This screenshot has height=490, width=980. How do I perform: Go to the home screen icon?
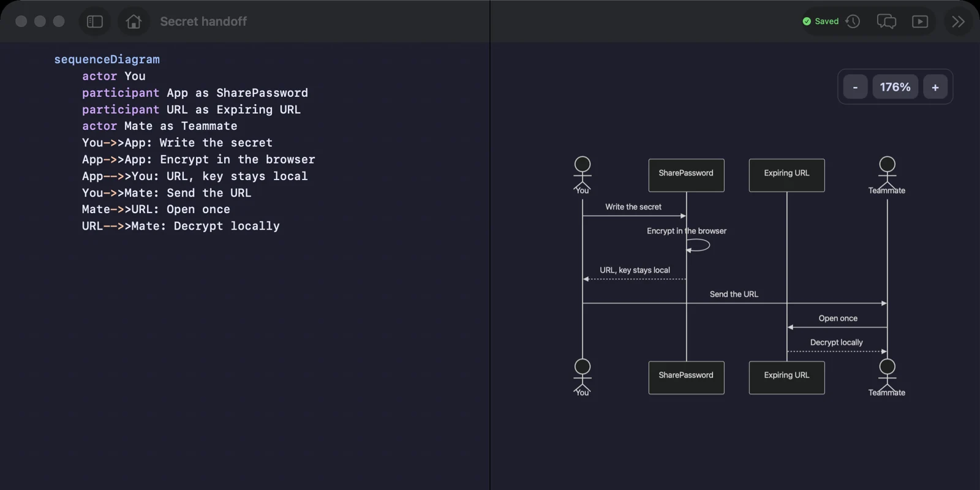[134, 21]
